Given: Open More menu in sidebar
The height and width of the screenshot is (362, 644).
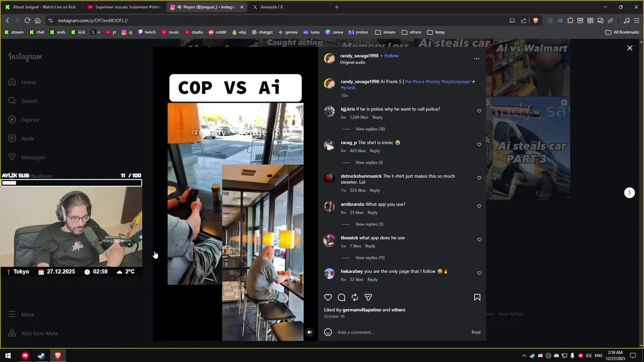Looking at the screenshot, I should pyautogui.click(x=21, y=314).
